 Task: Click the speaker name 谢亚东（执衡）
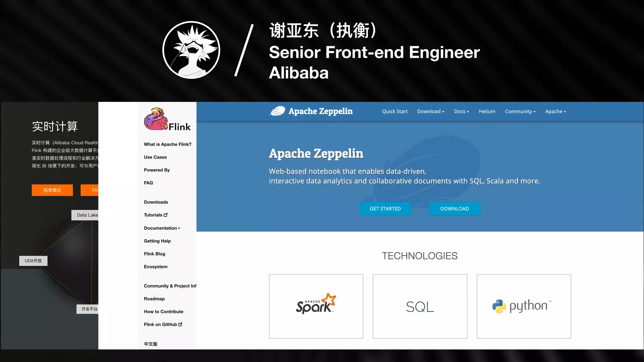(323, 31)
